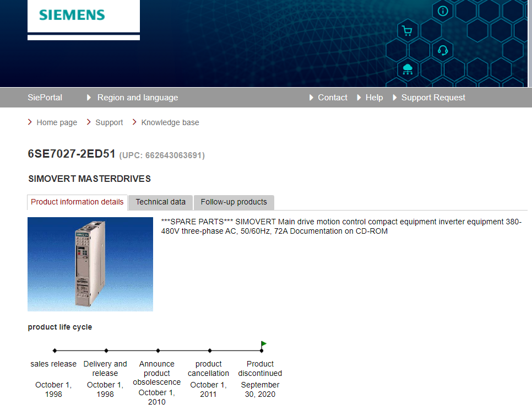
Task: Click the green flag lifecycle marker
Action: tap(263, 344)
